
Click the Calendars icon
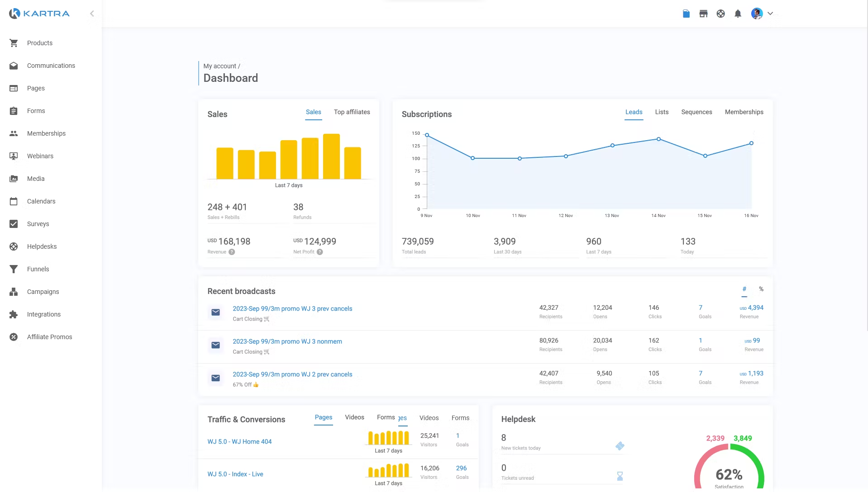pyautogui.click(x=14, y=201)
